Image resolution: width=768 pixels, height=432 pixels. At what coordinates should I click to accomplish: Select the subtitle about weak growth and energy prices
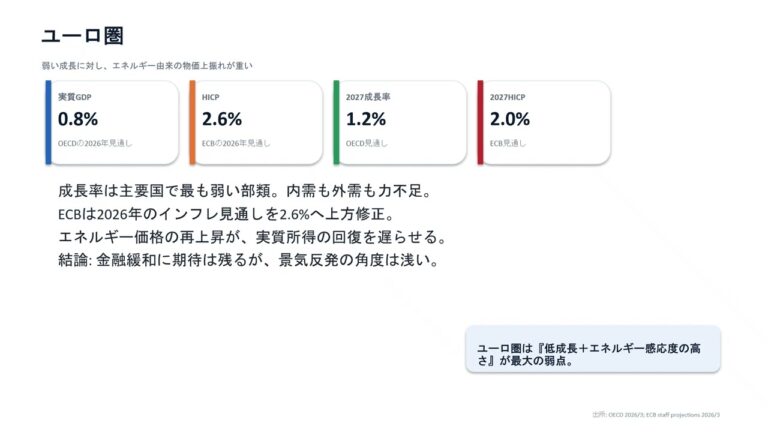[x=147, y=66]
